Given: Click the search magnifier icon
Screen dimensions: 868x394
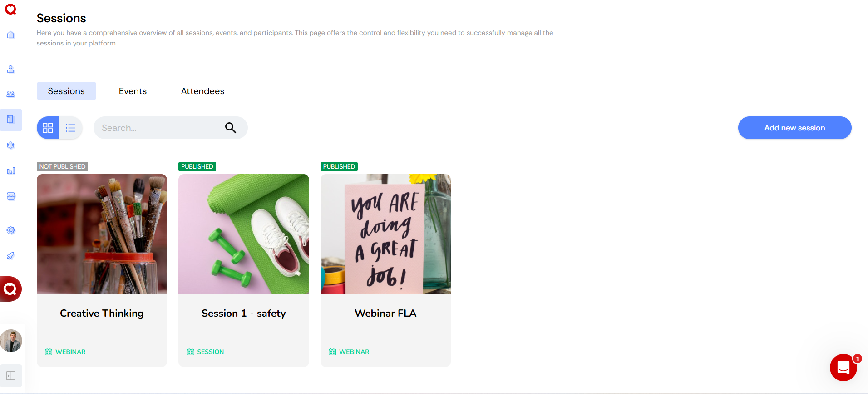Looking at the screenshot, I should tap(231, 128).
